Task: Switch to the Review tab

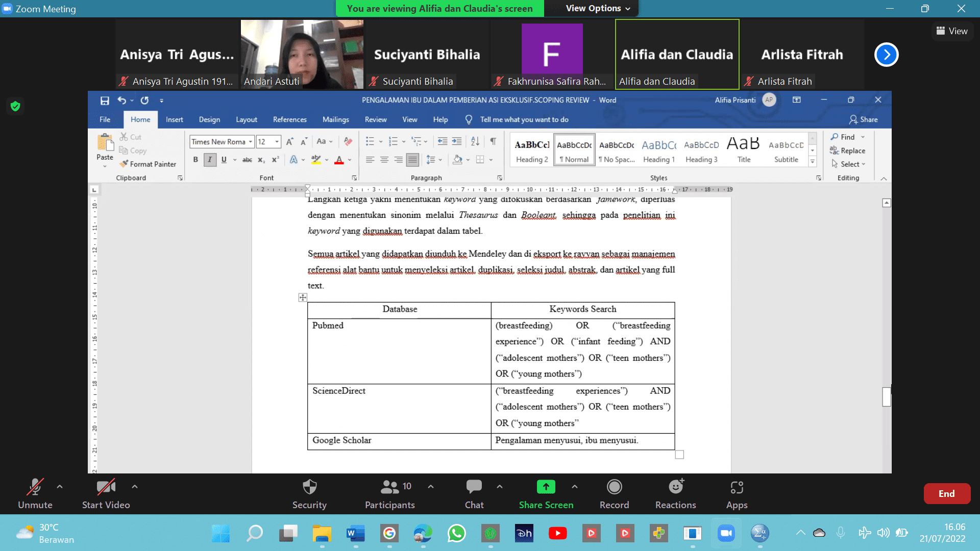Action: pos(376,119)
